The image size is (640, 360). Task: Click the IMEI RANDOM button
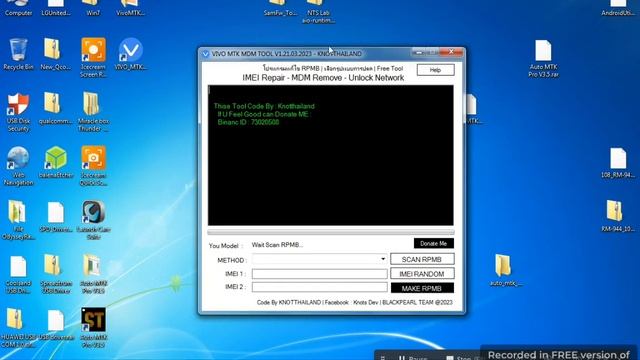[422, 274]
